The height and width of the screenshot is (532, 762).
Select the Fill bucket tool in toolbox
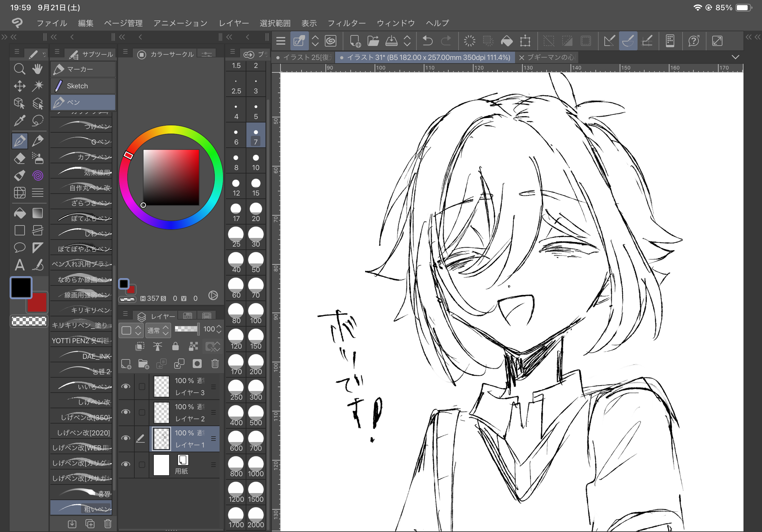(x=19, y=213)
